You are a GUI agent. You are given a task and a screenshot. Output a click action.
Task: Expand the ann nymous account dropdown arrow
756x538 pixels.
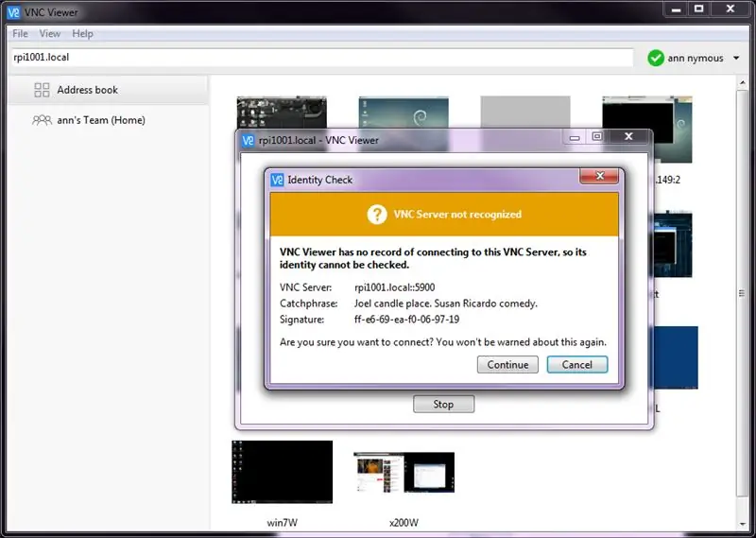coord(736,58)
